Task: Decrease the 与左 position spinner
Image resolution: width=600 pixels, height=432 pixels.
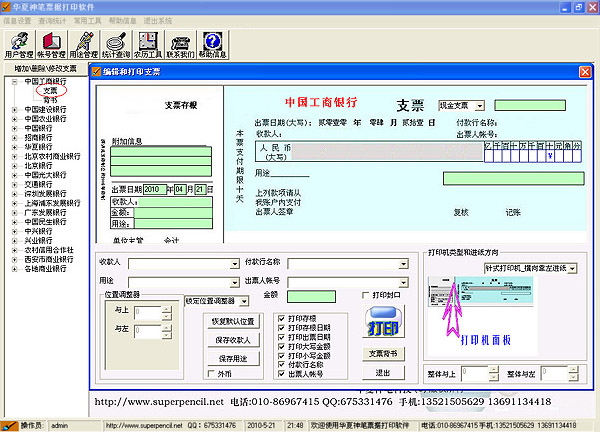Action: [x=167, y=335]
